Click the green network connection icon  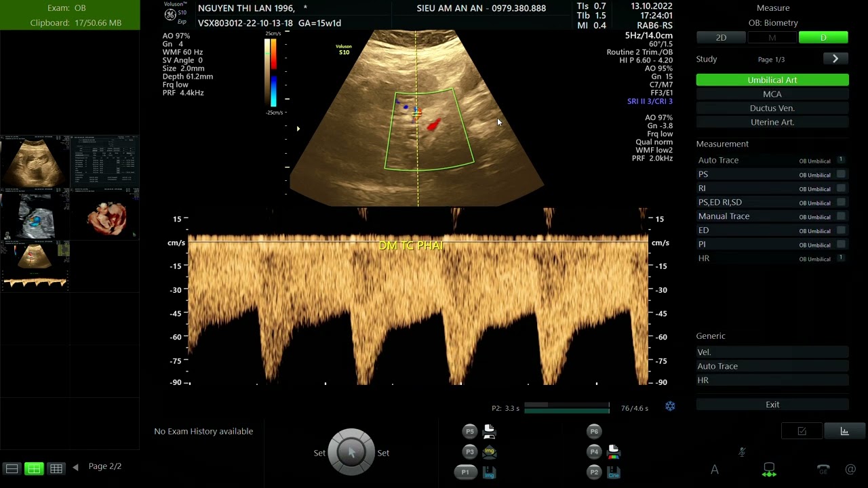click(x=769, y=470)
